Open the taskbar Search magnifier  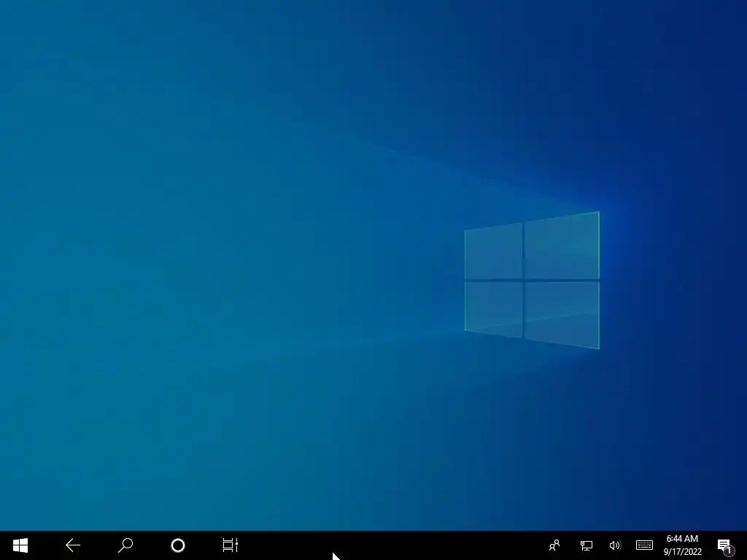tap(125, 545)
